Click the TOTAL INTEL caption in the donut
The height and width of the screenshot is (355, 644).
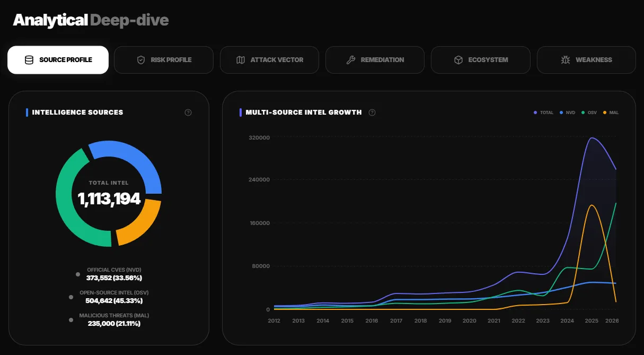pos(109,183)
